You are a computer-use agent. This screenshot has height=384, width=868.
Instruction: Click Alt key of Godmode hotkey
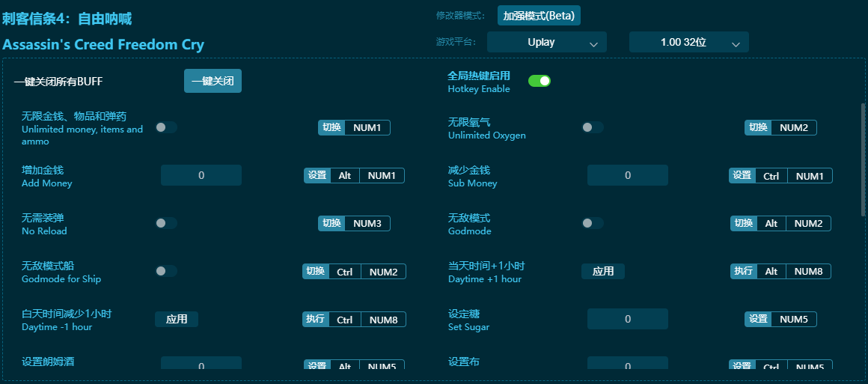(771, 223)
